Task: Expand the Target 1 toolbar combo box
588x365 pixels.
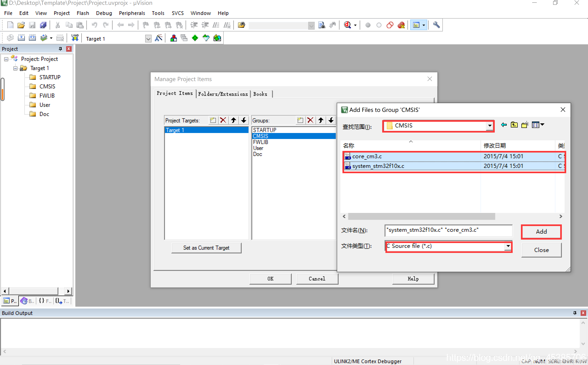Action: [148, 39]
